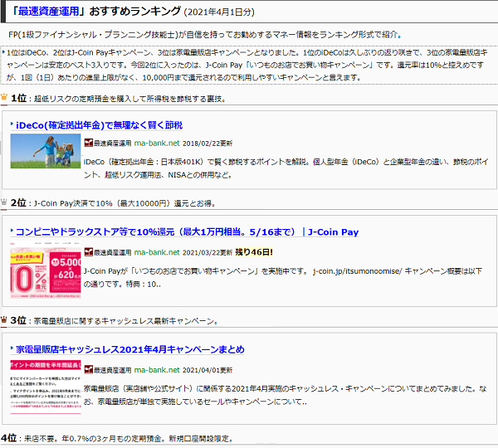Screen dimensions: 498x448
Task: Click the 2021/04/01更新 date text
Action: coord(207,370)
